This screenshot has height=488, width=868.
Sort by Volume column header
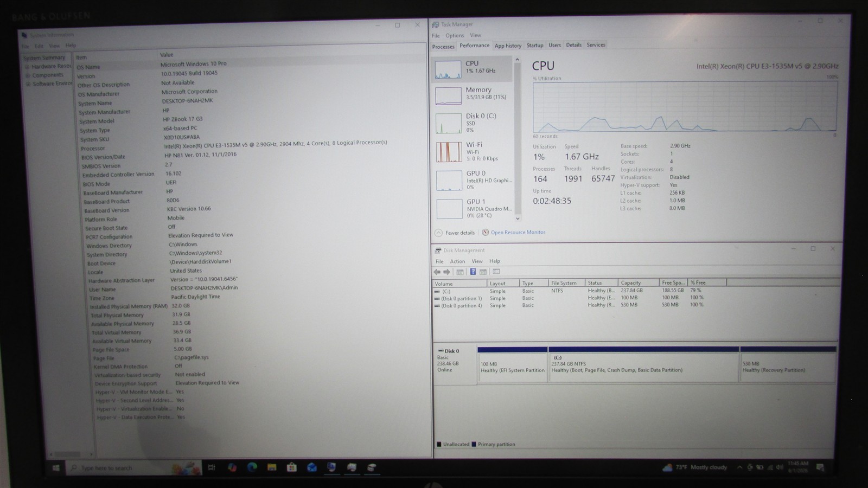[459, 284]
